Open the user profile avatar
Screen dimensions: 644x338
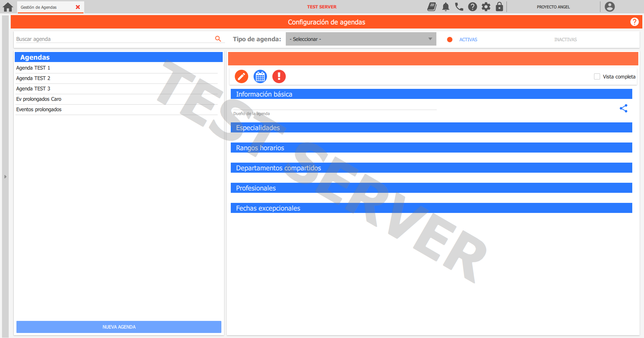click(x=610, y=7)
